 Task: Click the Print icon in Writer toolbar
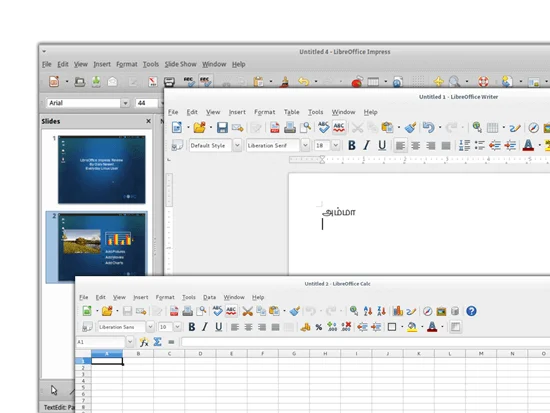[x=290, y=127]
